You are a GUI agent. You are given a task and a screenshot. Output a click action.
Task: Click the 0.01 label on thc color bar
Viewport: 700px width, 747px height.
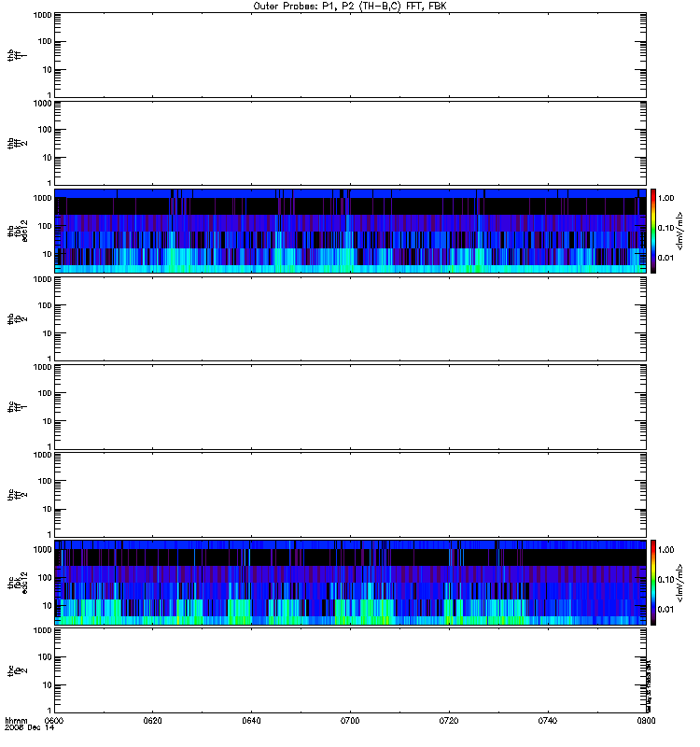(x=665, y=610)
